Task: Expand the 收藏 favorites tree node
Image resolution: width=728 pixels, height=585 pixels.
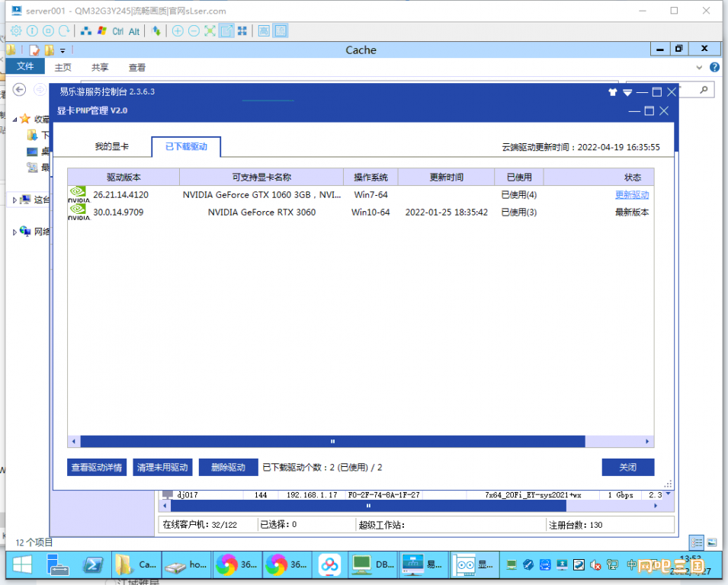Action: click(x=14, y=120)
